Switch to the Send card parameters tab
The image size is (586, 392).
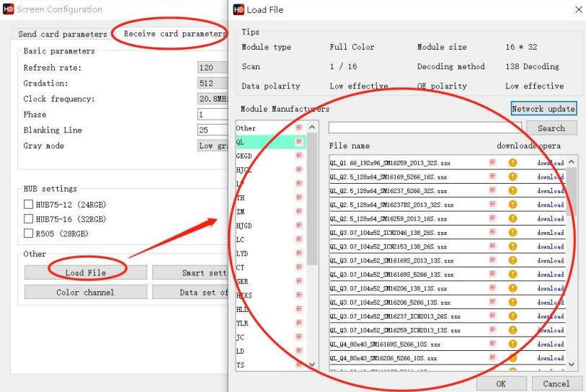click(x=63, y=34)
